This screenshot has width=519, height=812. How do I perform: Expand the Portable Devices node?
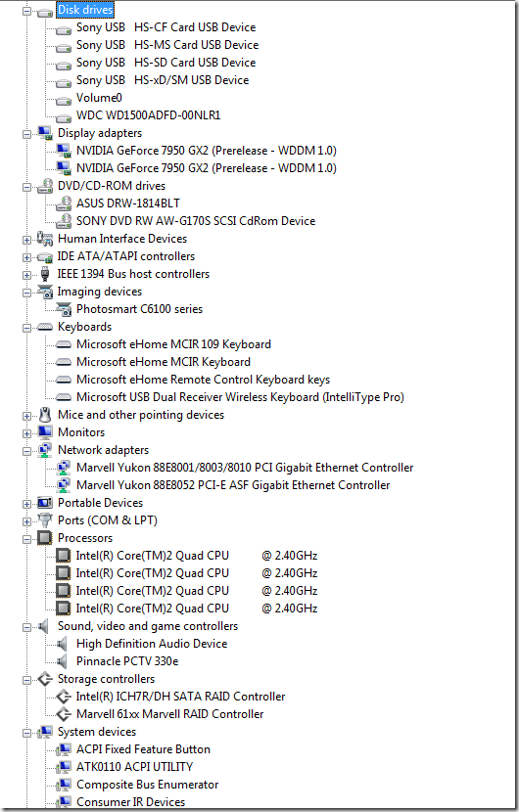point(27,505)
